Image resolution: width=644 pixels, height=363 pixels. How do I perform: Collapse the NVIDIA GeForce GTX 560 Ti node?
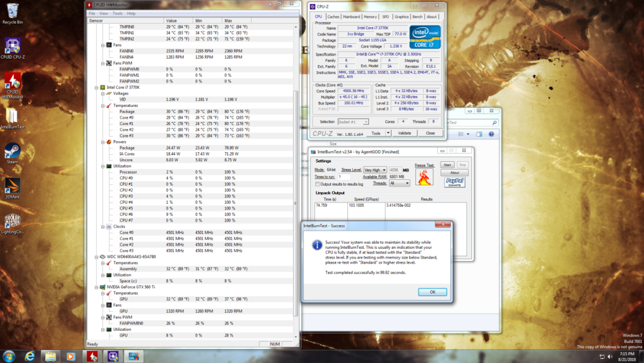tap(97, 287)
